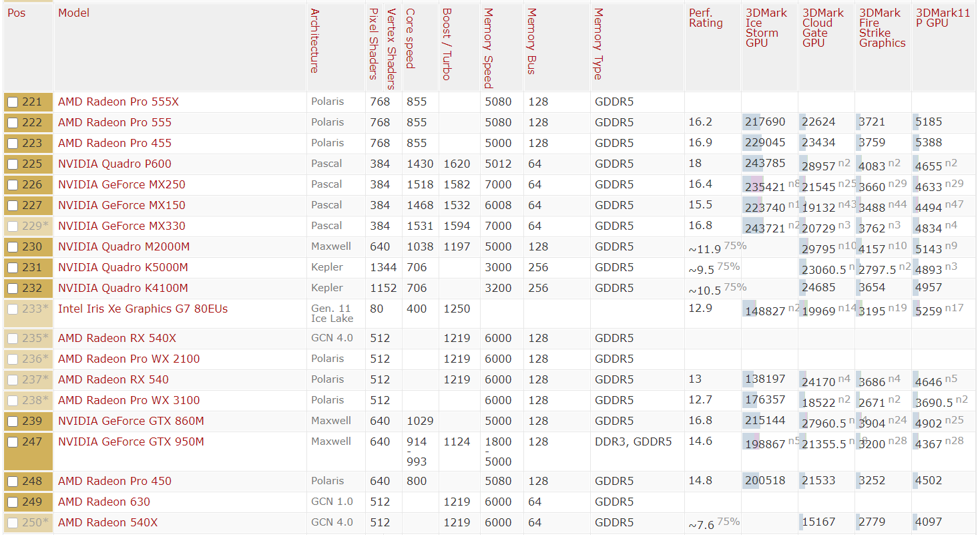980x535 pixels.
Task: Mark the checkbox for position 230
Action: click(13, 247)
